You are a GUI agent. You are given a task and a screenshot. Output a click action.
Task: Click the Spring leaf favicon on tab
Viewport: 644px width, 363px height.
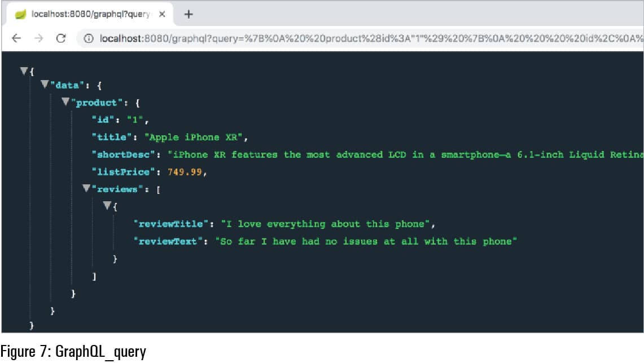coord(21,14)
